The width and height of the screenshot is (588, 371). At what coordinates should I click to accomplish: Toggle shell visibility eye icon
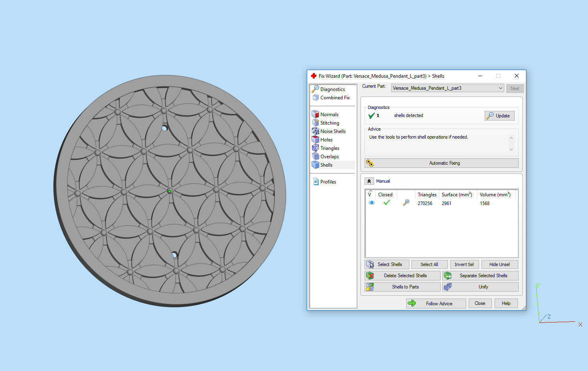pyautogui.click(x=371, y=203)
